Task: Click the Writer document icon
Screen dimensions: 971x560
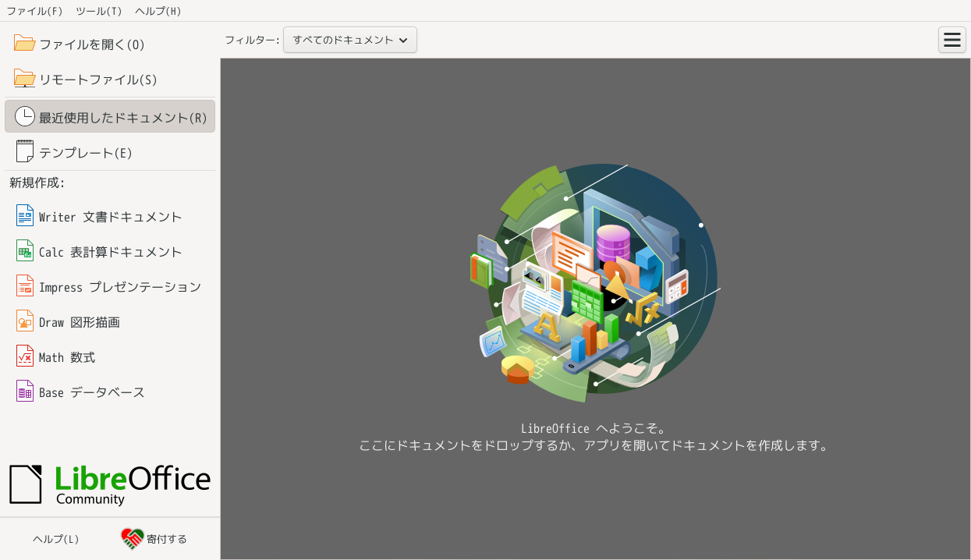Action: click(x=25, y=216)
